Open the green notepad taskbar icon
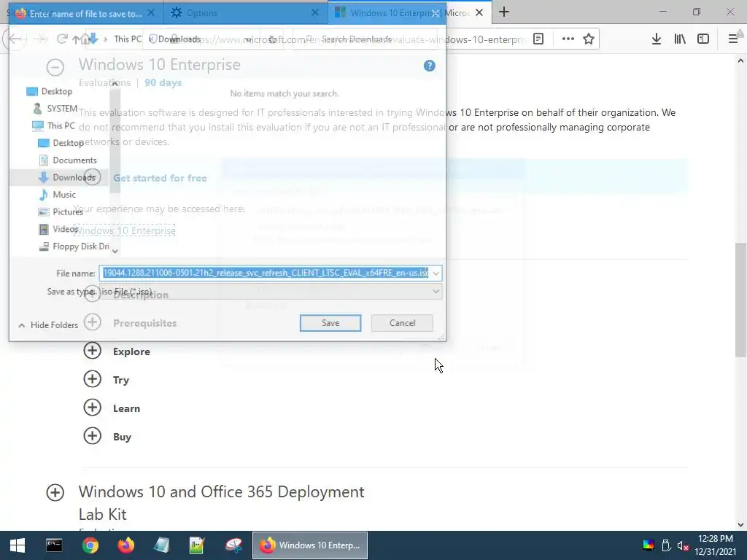 [x=197, y=545]
